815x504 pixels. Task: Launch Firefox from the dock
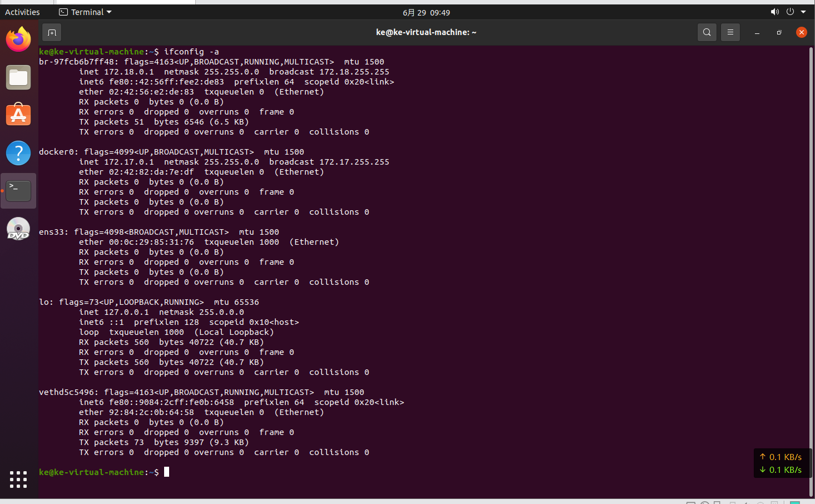[x=18, y=40]
